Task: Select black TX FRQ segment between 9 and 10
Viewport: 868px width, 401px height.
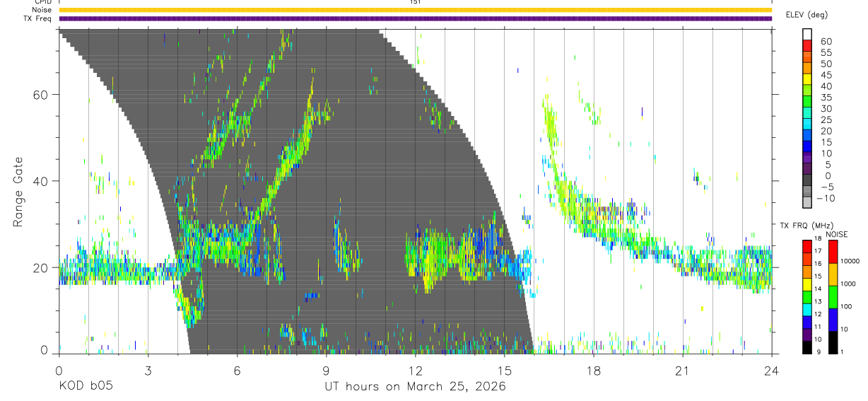Action: click(x=807, y=347)
